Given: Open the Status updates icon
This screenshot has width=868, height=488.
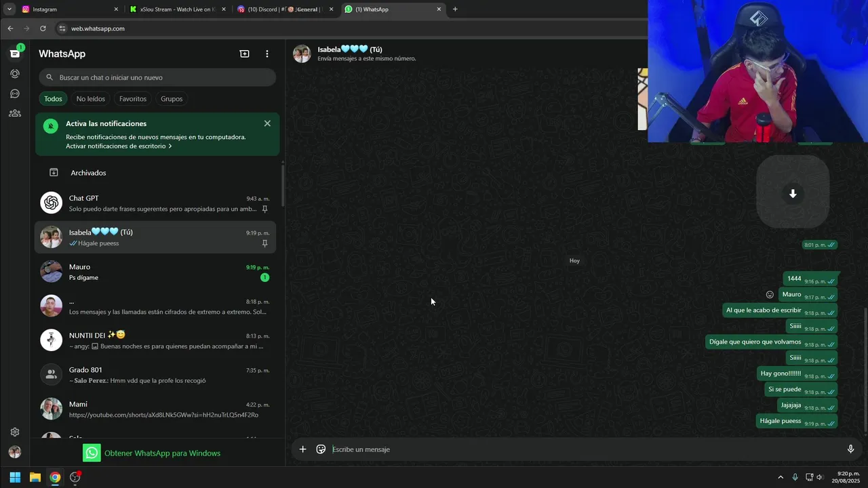Looking at the screenshot, I should click(x=15, y=73).
